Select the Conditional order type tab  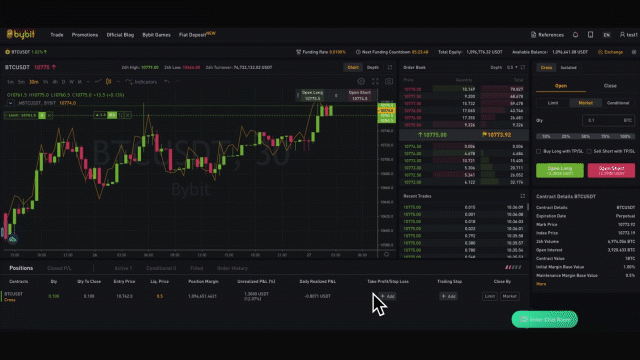click(618, 103)
